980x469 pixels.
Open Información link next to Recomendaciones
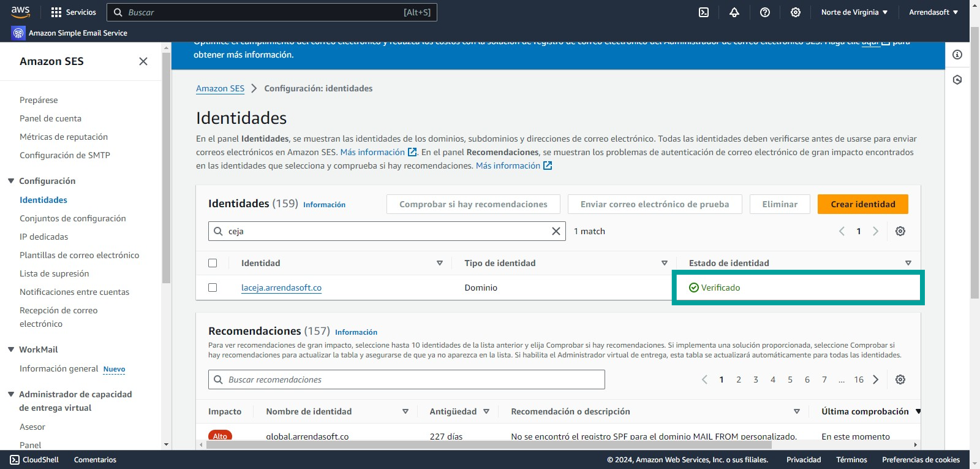click(356, 332)
